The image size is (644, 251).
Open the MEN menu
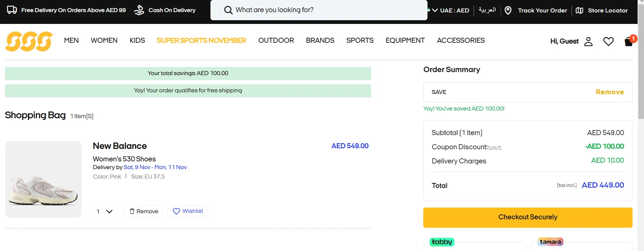71,40
